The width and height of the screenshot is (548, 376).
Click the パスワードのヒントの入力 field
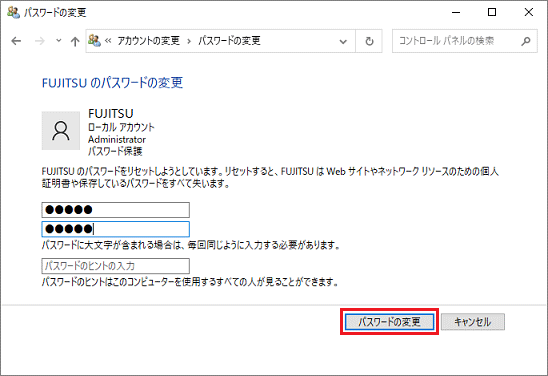(x=116, y=266)
